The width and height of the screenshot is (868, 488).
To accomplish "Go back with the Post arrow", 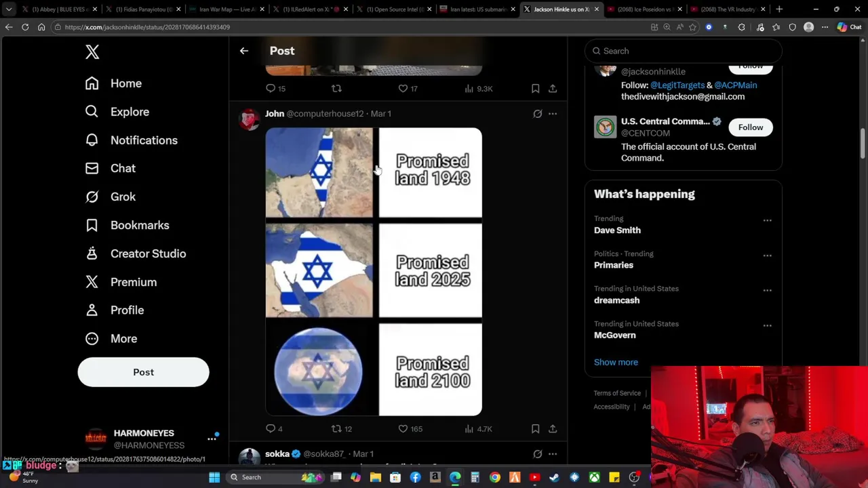I will tap(244, 51).
